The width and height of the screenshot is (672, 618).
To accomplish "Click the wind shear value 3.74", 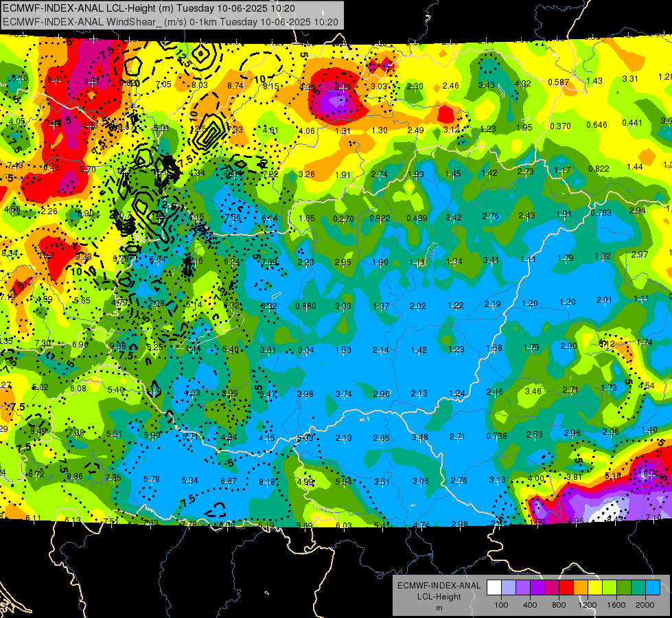I will pyautogui.click(x=344, y=394).
